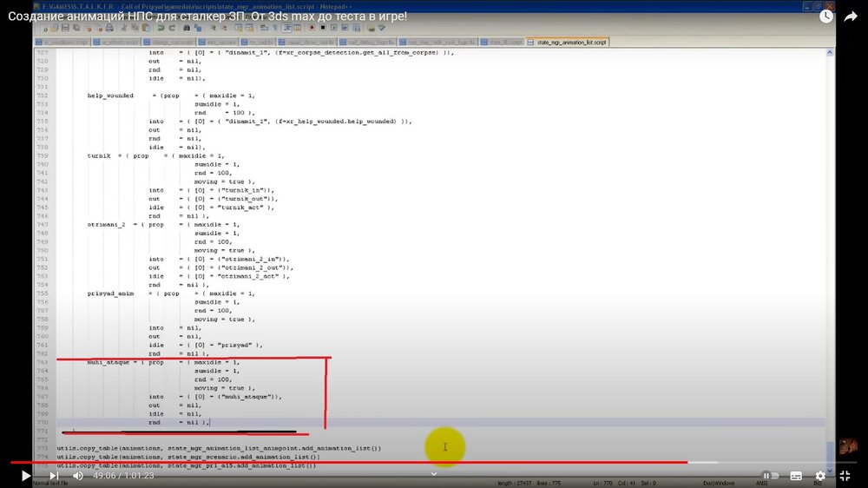Open the player settings gear menu
Image resolution: width=868 pixels, height=488 pixels.
(x=820, y=476)
